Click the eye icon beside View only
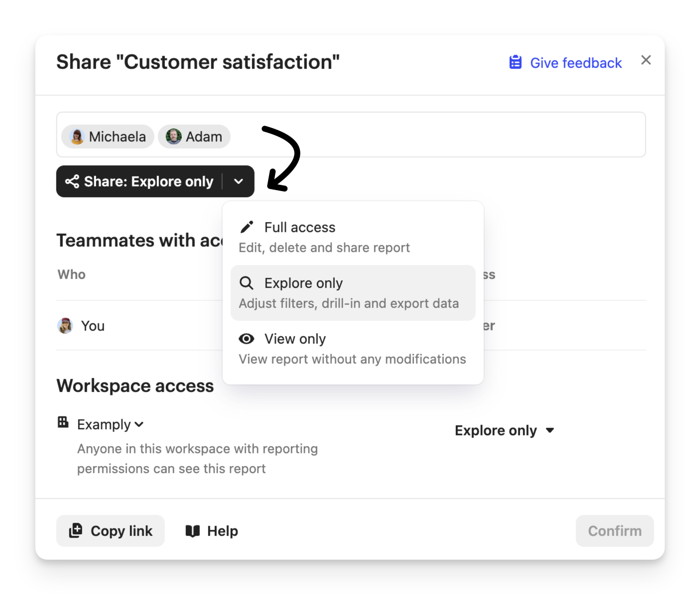This screenshot has height=595, width=700. coord(247,339)
